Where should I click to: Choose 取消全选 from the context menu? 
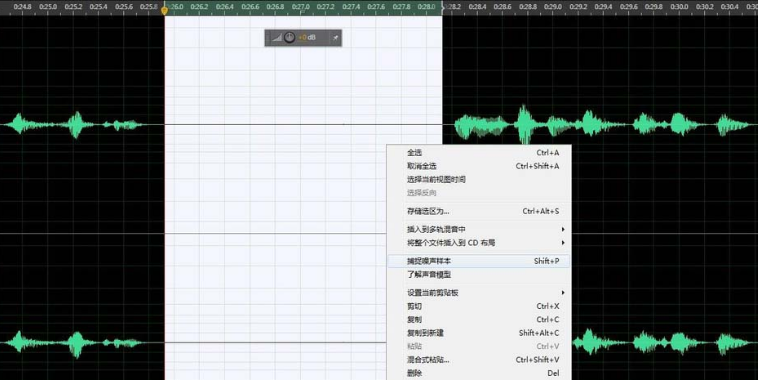tap(479, 166)
